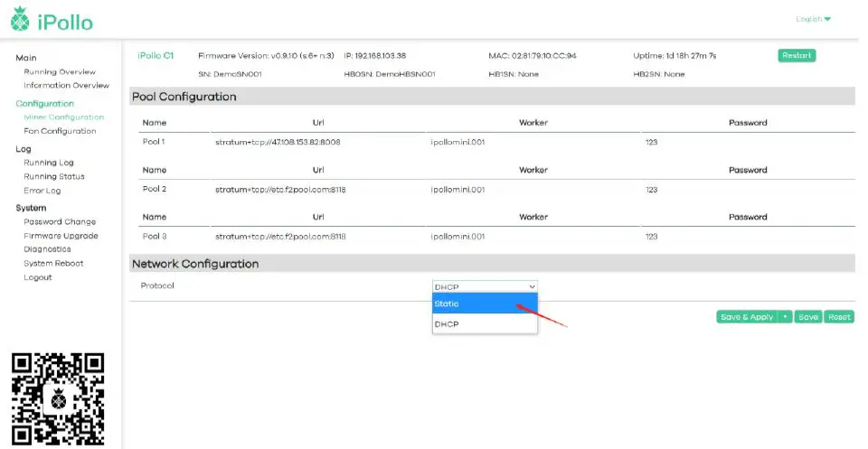868x449 pixels.
Task: Click the MAC address text
Action: pos(533,56)
